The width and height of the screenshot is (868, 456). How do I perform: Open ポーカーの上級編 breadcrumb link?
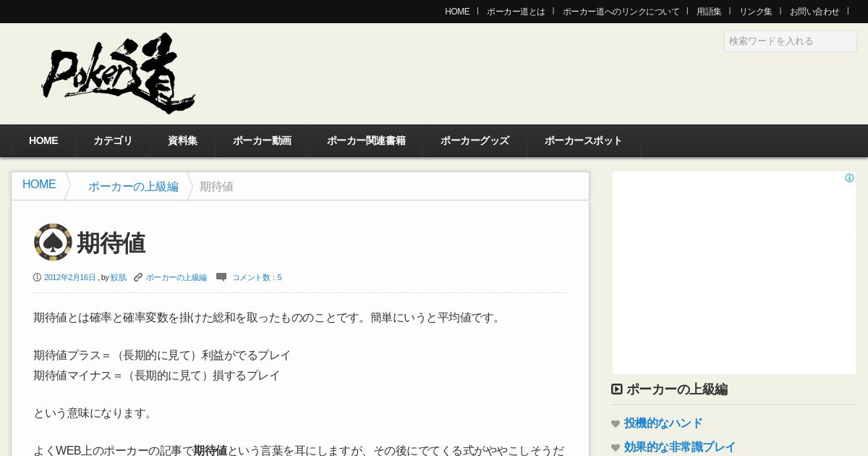[x=133, y=187]
